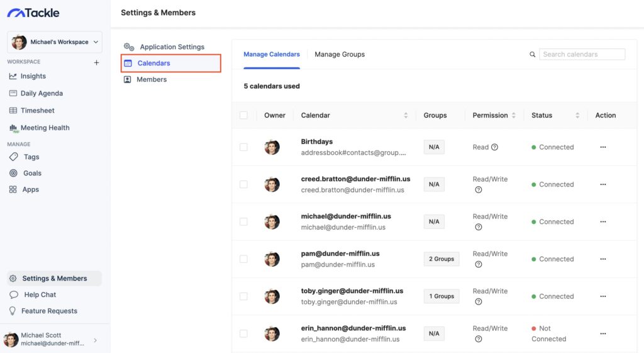Sort by the Status column

click(577, 115)
